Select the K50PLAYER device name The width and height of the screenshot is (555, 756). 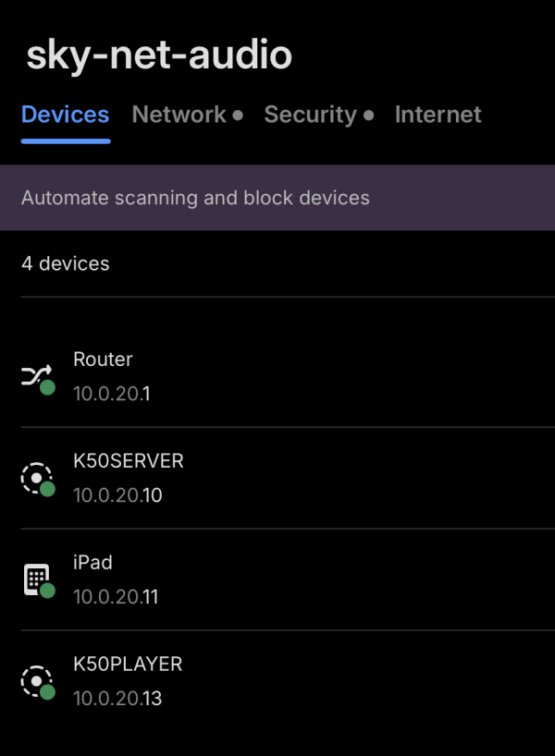[128, 665]
